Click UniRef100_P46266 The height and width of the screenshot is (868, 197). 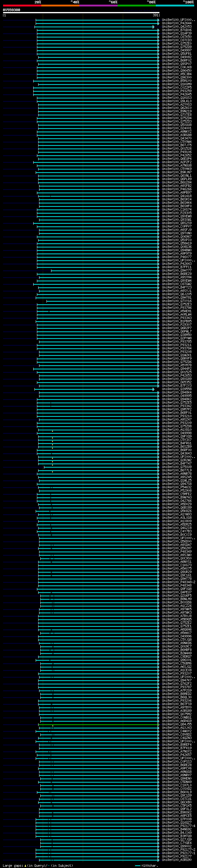(x=177, y=189)
